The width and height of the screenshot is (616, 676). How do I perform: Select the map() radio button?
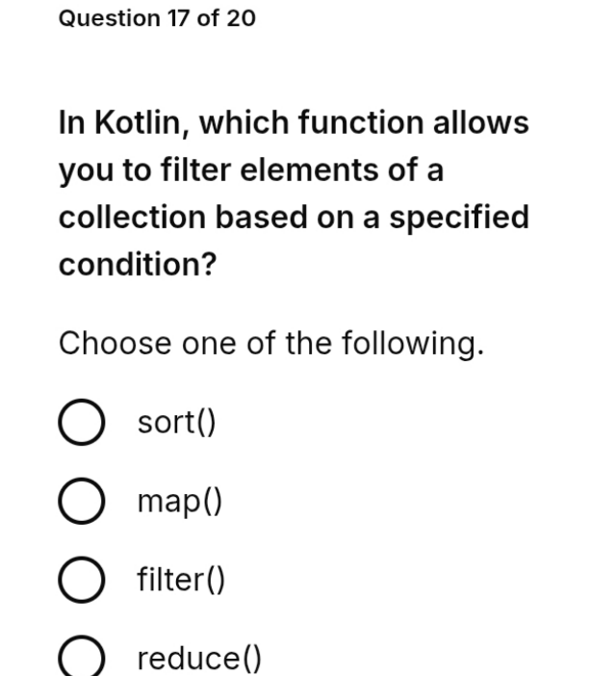(82, 501)
